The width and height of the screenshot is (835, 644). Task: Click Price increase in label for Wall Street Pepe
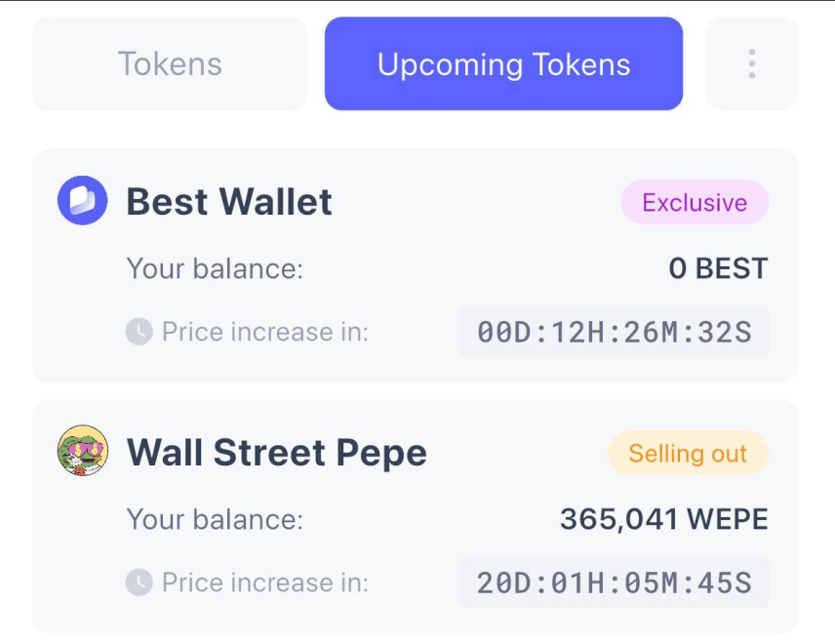(x=265, y=583)
